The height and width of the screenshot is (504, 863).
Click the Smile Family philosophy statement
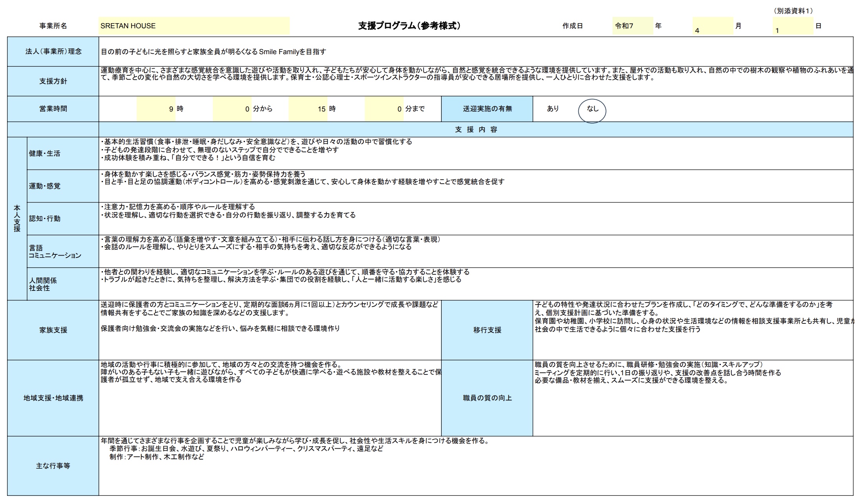click(213, 51)
